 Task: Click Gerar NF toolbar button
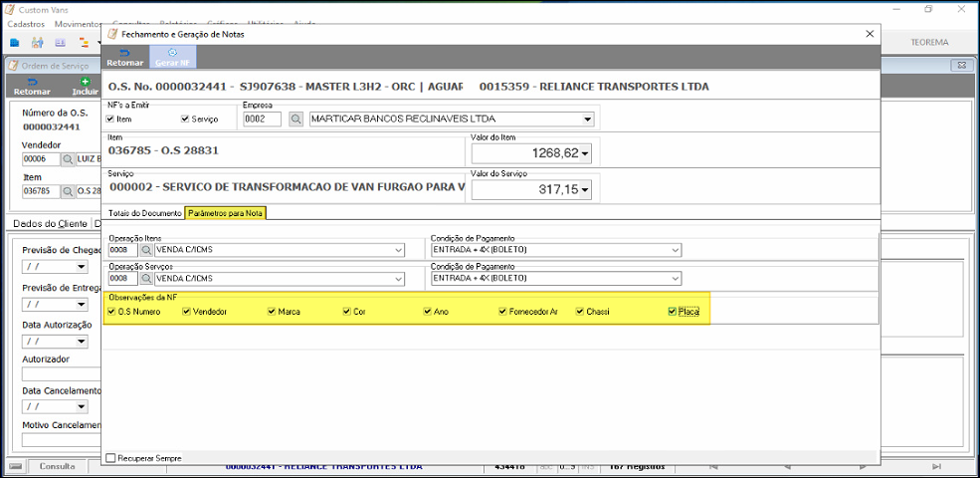173,57
